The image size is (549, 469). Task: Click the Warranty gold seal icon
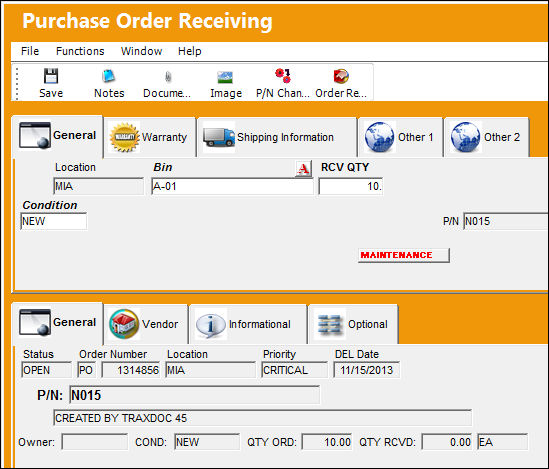124,137
